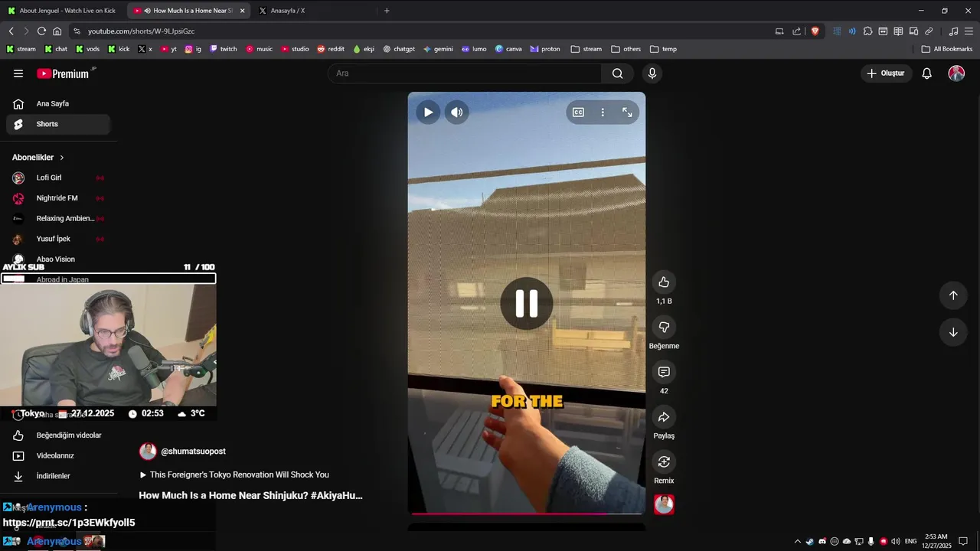
Task: Go back in browser history
Action: pyautogui.click(x=11, y=31)
